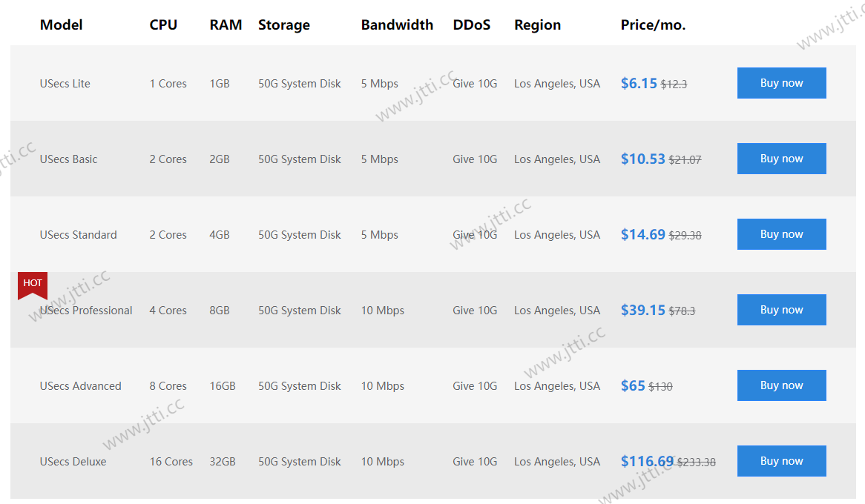Click the $39.15 Professional price

642,311
